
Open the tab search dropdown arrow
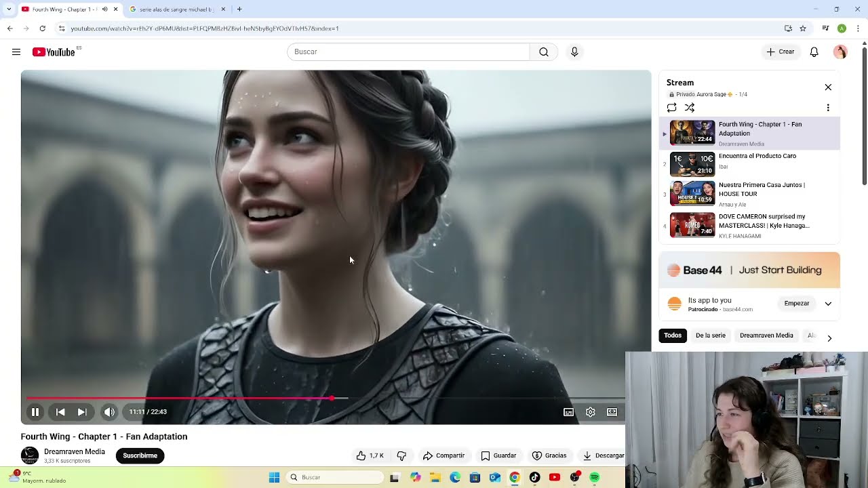[9, 9]
